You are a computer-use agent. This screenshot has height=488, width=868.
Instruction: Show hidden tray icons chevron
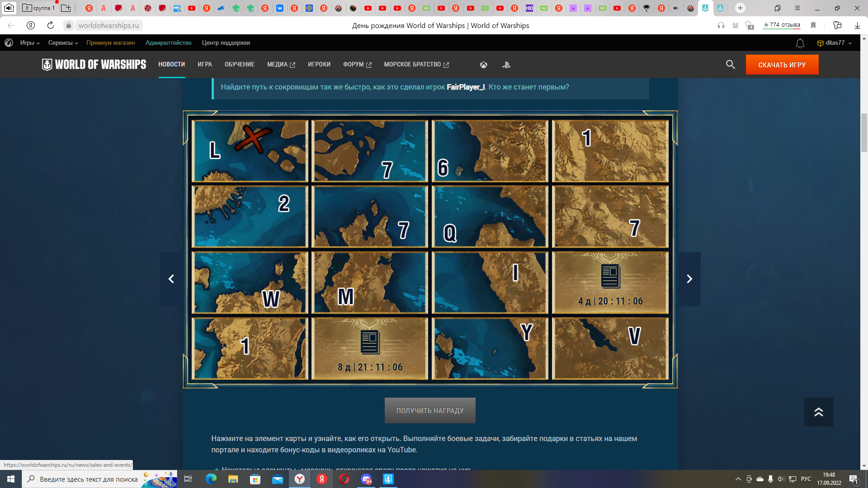[x=738, y=479]
